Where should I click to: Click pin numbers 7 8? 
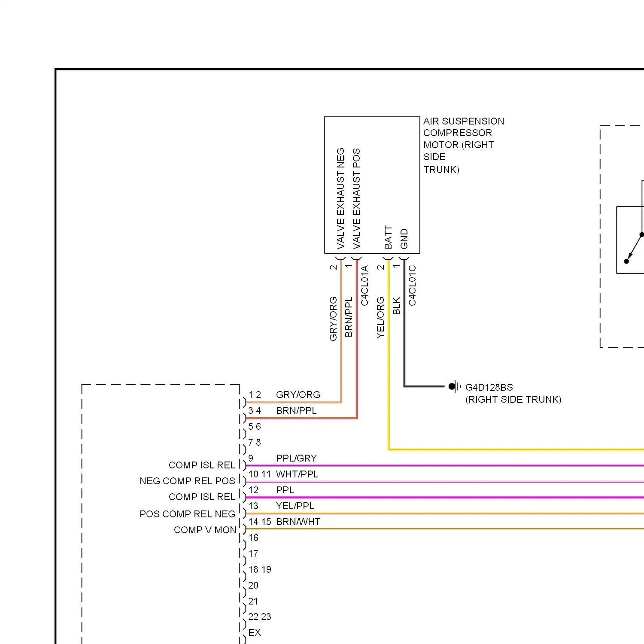[255, 442]
